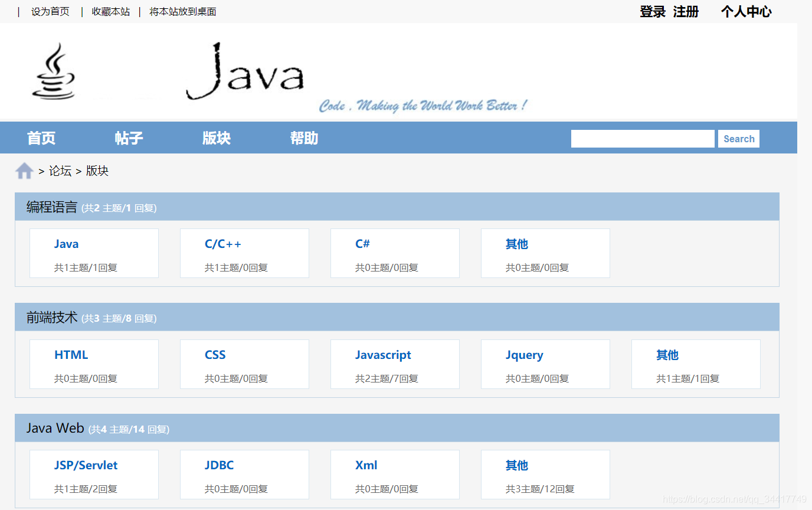Open 设为首页 link
Viewport: 812px width, 510px height.
pos(50,11)
